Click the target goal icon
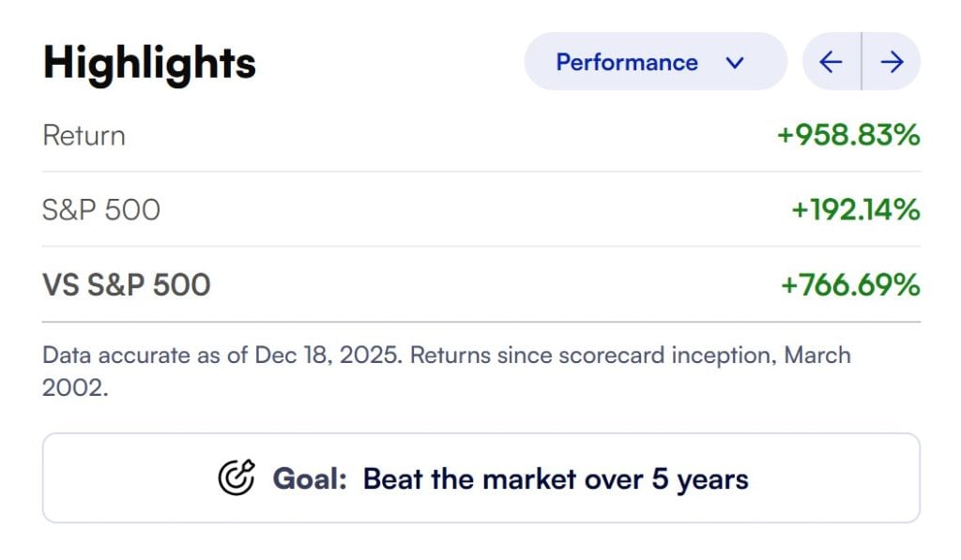This screenshot has height=560, width=961. (x=236, y=478)
